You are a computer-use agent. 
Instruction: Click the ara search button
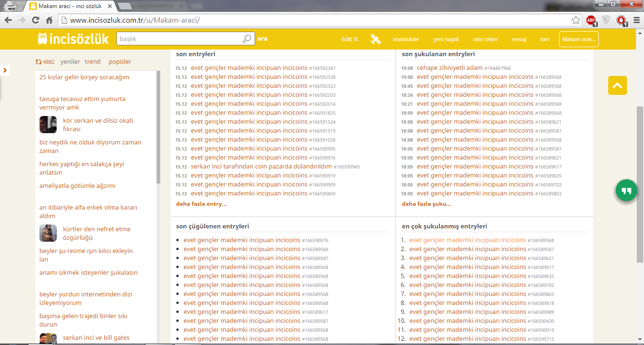click(263, 39)
